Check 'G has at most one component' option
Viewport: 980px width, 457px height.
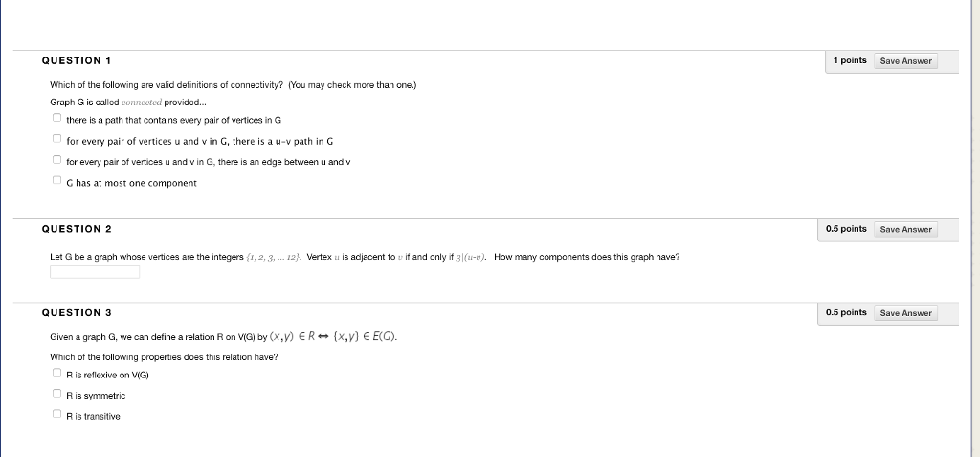tap(56, 181)
